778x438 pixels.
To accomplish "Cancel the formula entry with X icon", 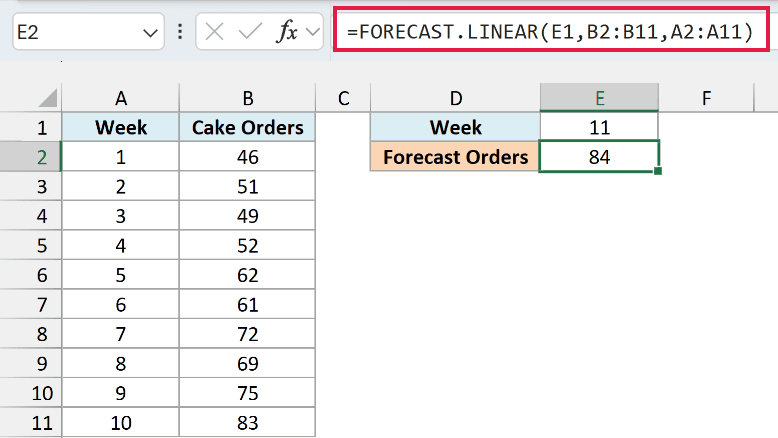I will (214, 32).
